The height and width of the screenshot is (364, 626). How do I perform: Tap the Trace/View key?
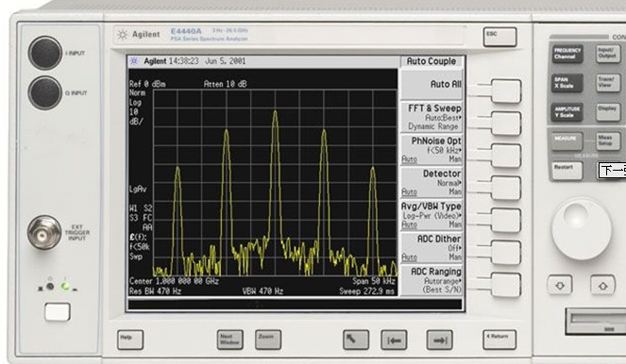click(608, 83)
